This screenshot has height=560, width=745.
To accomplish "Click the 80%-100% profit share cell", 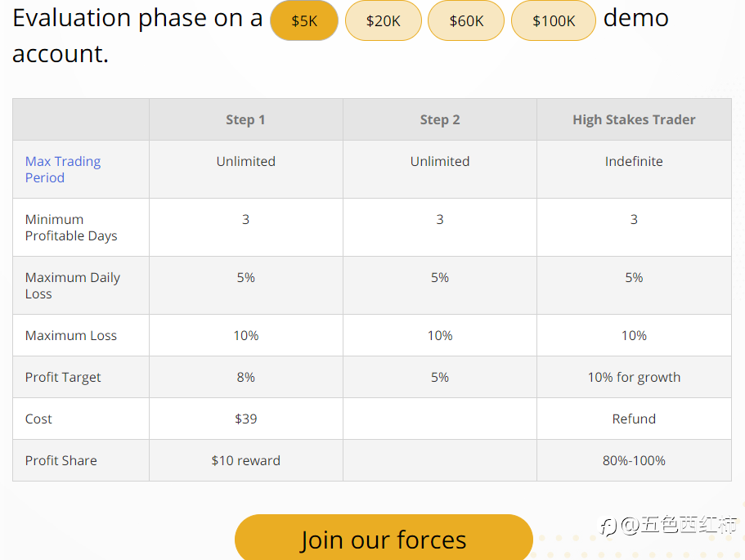I will click(634, 460).
